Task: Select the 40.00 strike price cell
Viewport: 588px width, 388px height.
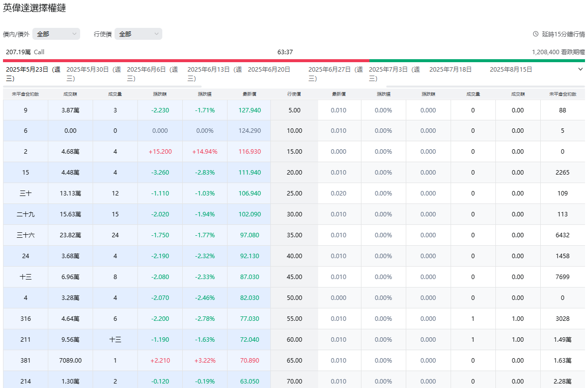Action: [294, 256]
